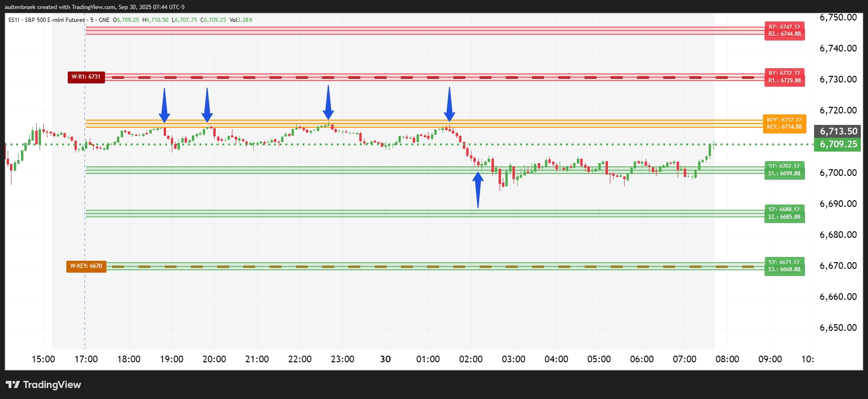Click the 08:00 time axis label
The height and width of the screenshot is (399, 868).
[x=727, y=359]
